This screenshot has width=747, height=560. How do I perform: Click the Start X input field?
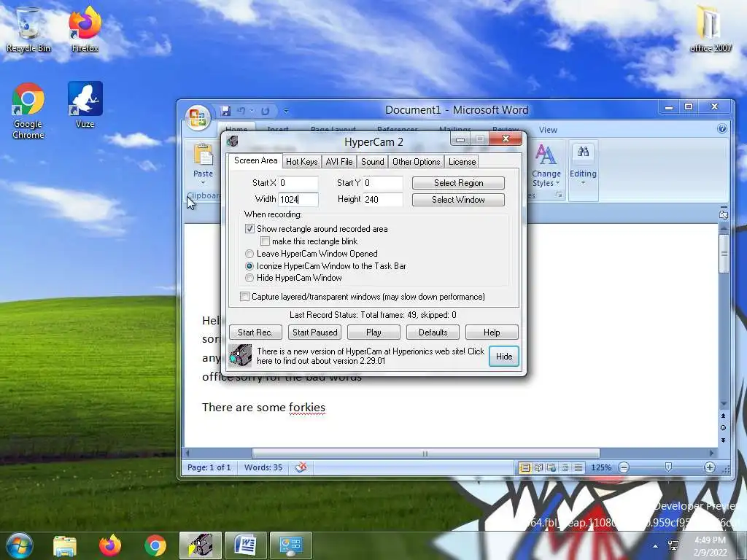[x=298, y=183]
